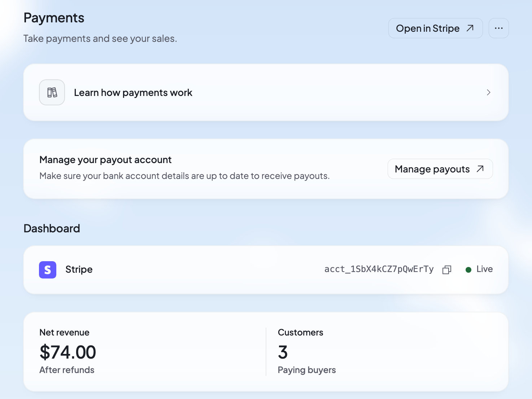Click the bank account details description text

click(184, 176)
